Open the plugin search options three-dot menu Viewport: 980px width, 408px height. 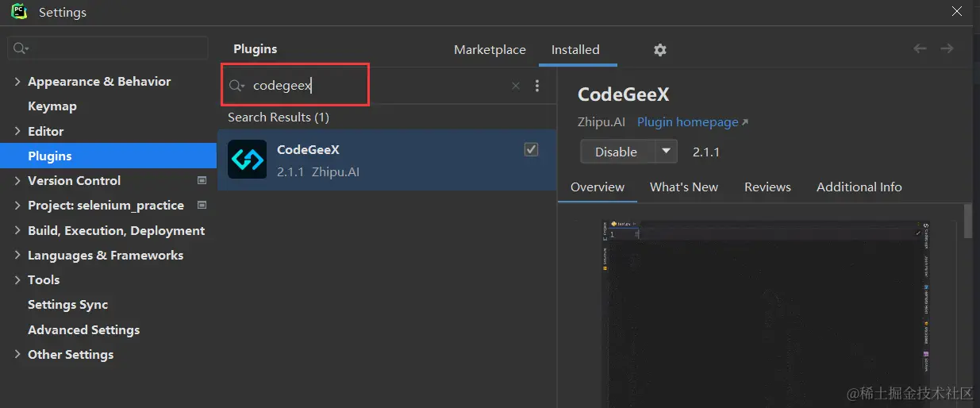[x=537, y=86]
